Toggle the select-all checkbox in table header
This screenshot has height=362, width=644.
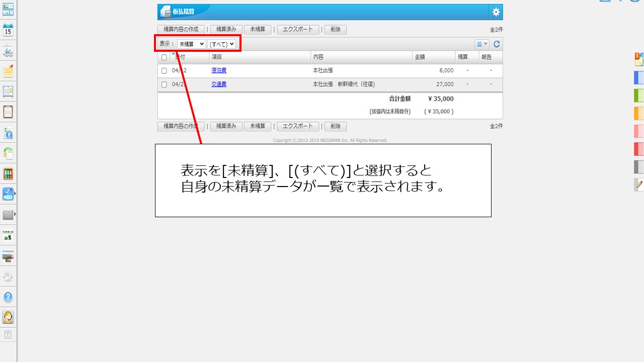164,57
